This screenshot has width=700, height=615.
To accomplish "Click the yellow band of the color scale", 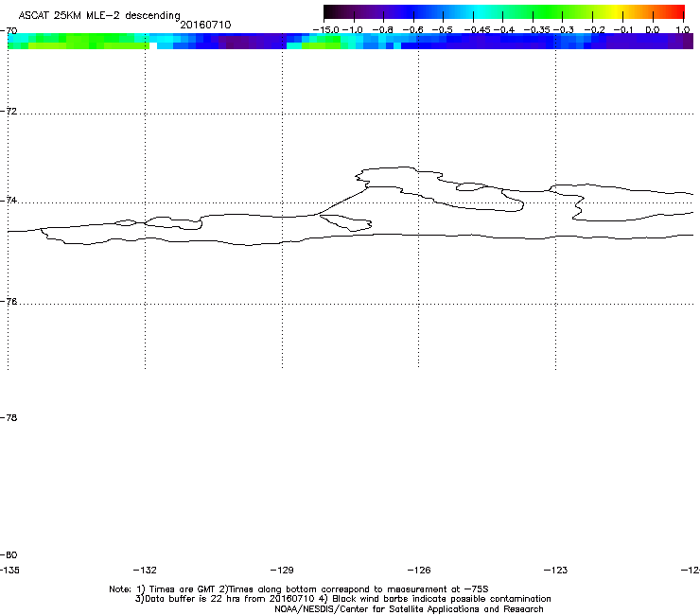I will point(619,12).
